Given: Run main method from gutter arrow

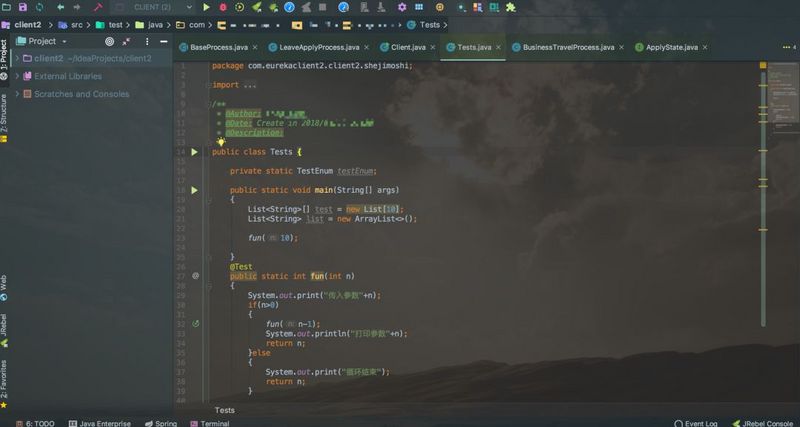Looking at the screenshot, I should (194, 190).
